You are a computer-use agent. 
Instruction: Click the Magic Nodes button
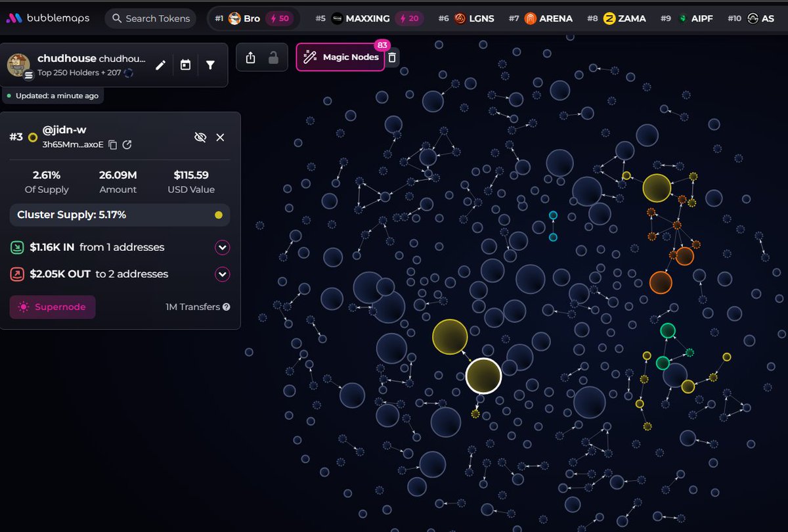click(341, 57)
